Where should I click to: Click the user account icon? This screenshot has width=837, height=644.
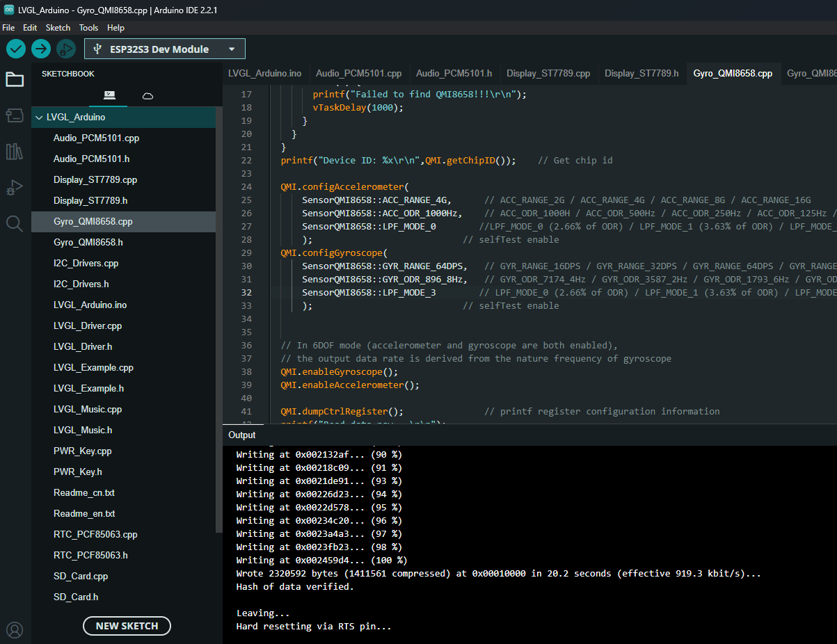pos(15,629)
